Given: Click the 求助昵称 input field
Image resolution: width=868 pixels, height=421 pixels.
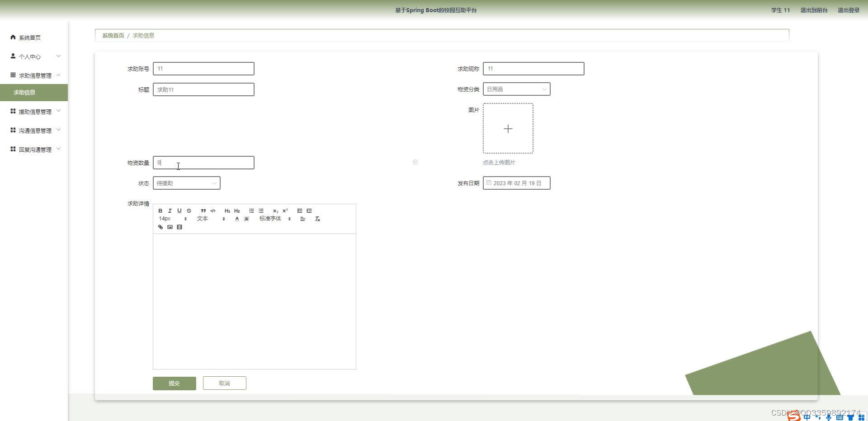Looking at the screenshot, I should pos(533,69).
